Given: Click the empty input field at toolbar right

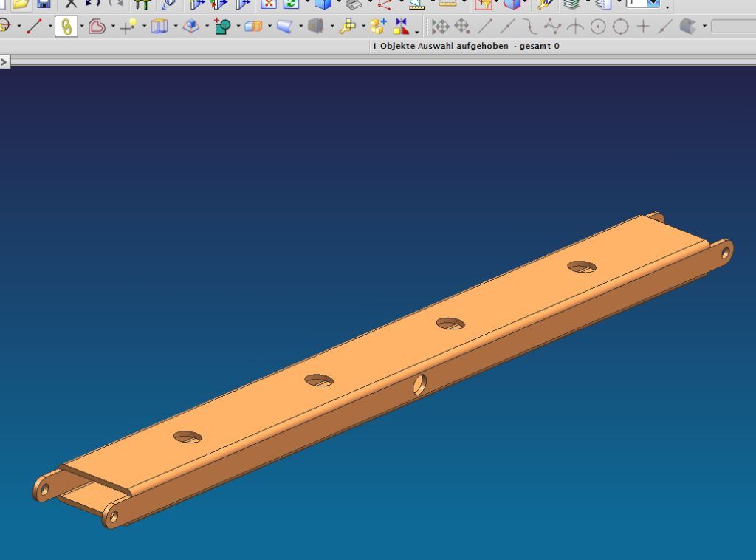Looking at the screenshot, I should click(x=733, y=27).
